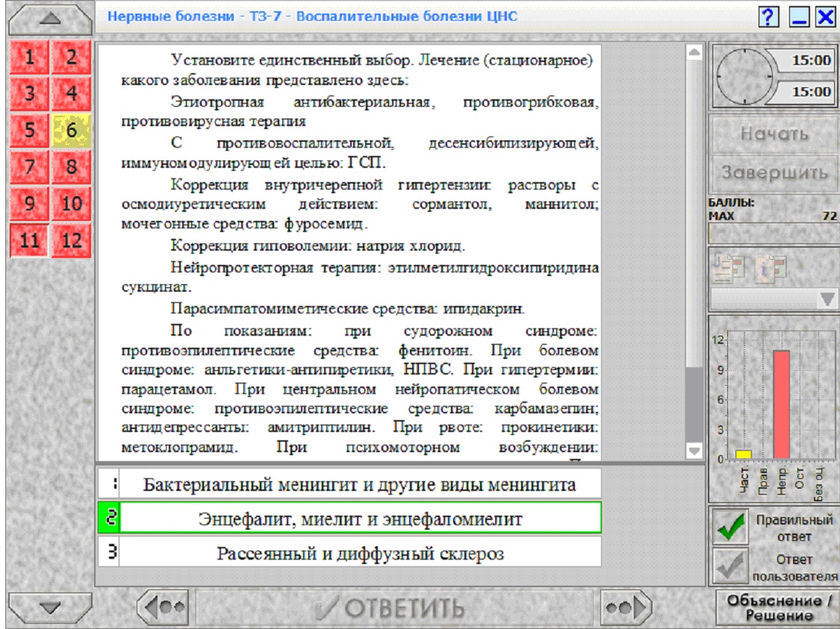Click the red Непр. bar in chart
The image size is (840, 629).
[781, 404]
